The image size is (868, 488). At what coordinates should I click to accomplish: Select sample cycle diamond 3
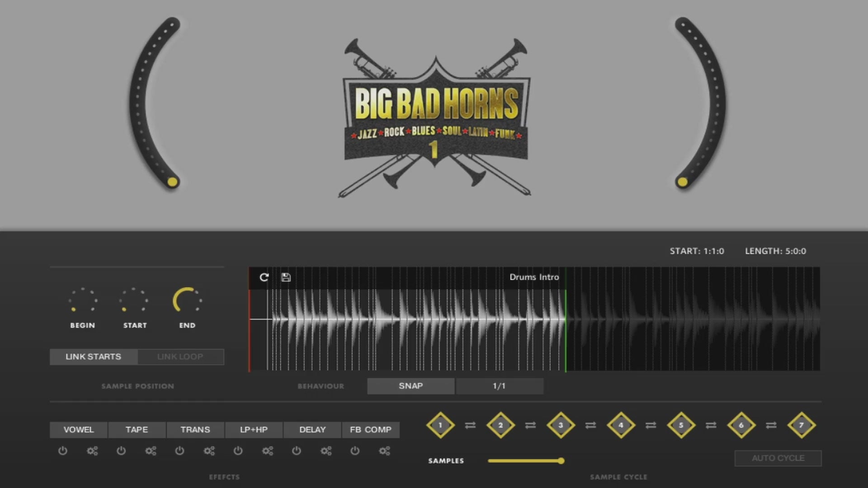coord(561,425)
